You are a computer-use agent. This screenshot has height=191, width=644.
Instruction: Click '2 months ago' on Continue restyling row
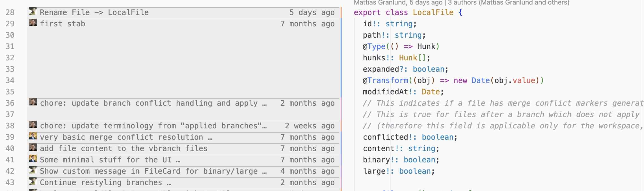pyautogui.click(x=307, y=182)
